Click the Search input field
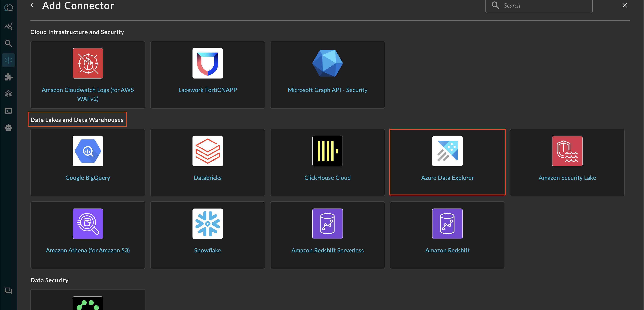This screenshot has height=310, width=644. tap(539, 6)
